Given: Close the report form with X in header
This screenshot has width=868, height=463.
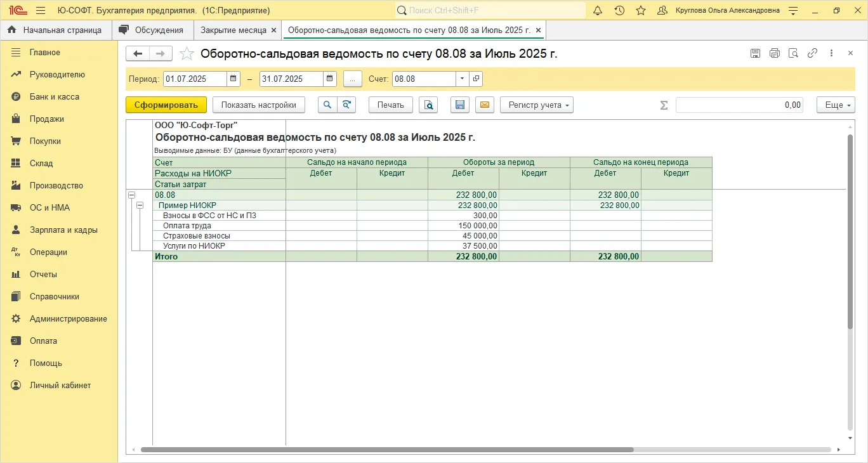Looking at the screenshot, I should tap(850, 53).
